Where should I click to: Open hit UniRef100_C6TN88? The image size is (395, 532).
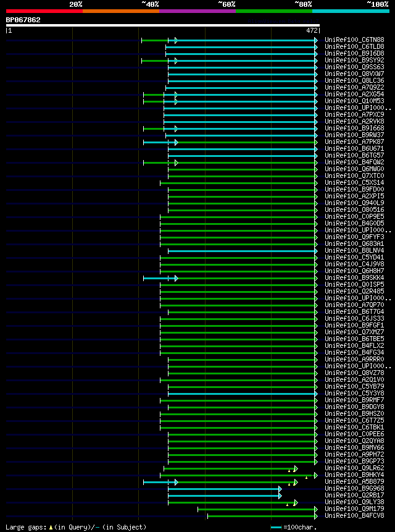(354, 40)
